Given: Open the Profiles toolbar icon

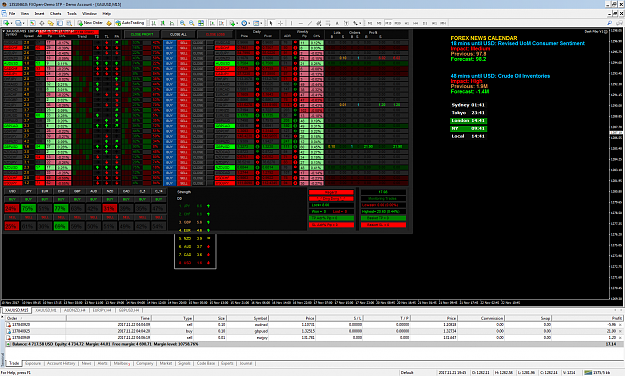Looking at the screenshot, I should 18,23.
